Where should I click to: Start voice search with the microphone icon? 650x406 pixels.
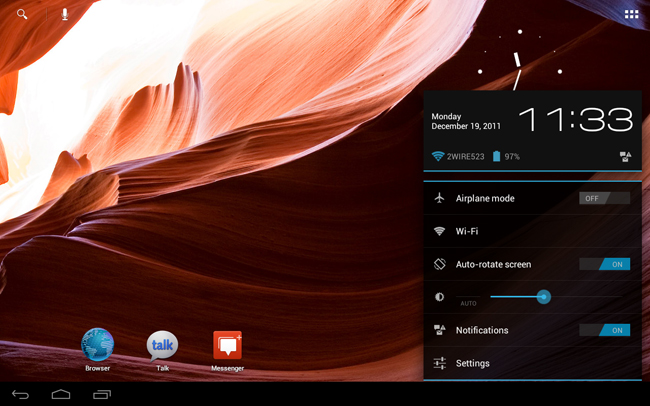pos(65,15)
